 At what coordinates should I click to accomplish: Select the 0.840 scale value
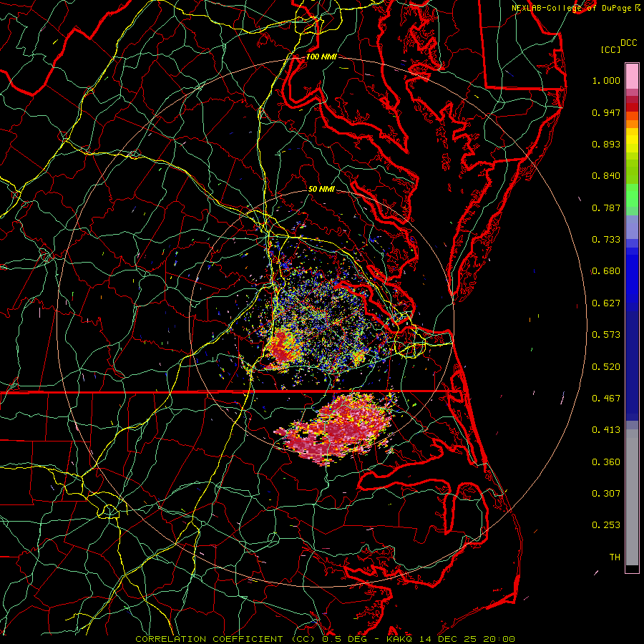pos(606,176)
